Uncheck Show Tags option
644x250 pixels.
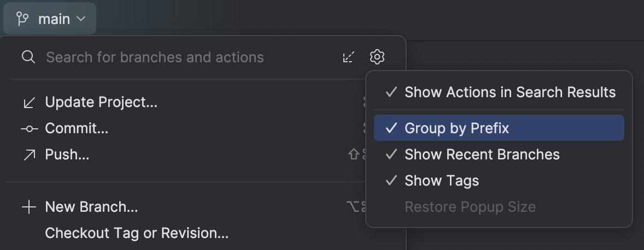[x=499, y=181]
